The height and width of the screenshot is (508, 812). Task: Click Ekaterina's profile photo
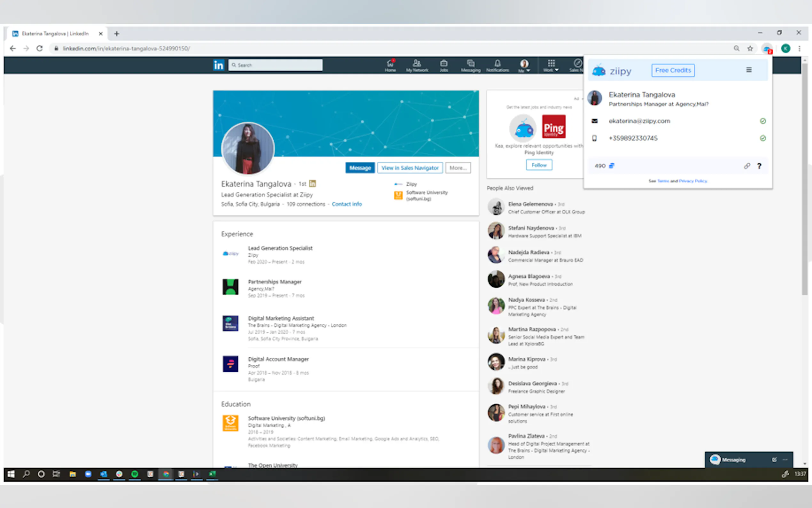(248, 148)
